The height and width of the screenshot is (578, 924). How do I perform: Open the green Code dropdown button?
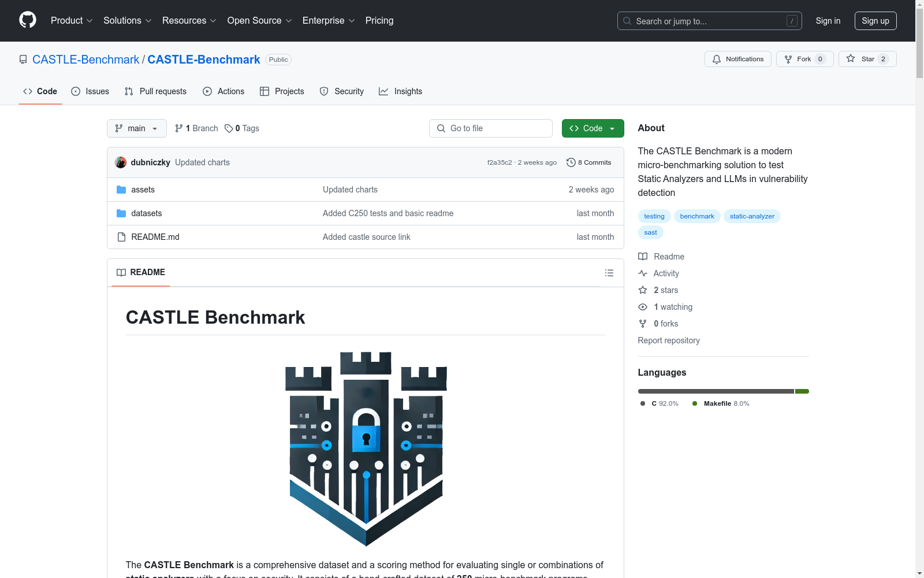click(x=593, y=128)
